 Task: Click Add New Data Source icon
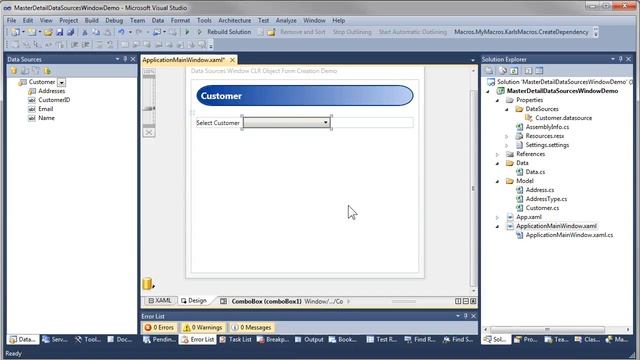[13, 71]
